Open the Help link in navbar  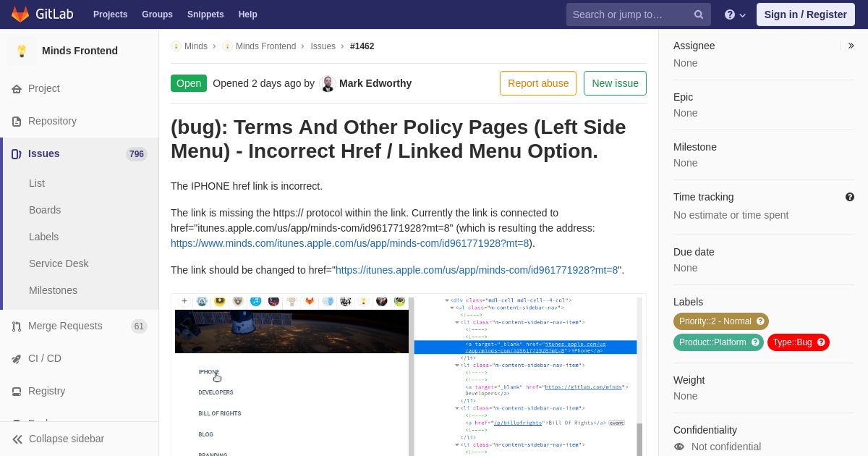click(248, 14)
